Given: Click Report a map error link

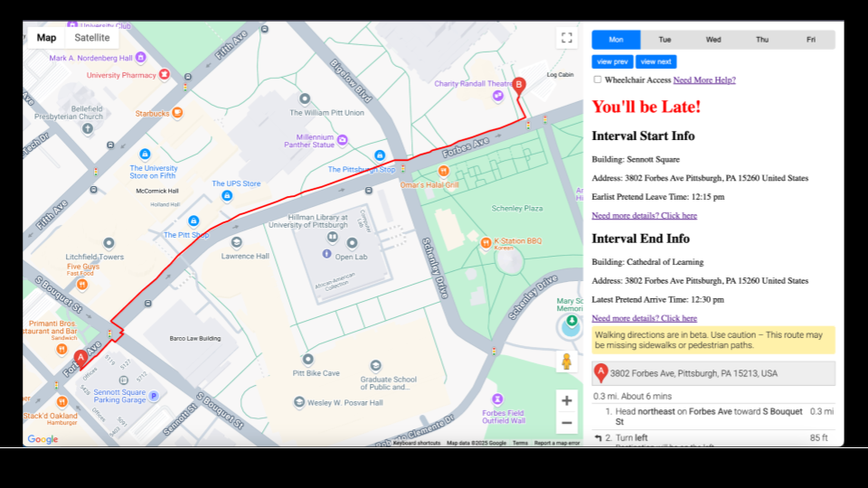Looking at the screenshot, I should (557, 443).
